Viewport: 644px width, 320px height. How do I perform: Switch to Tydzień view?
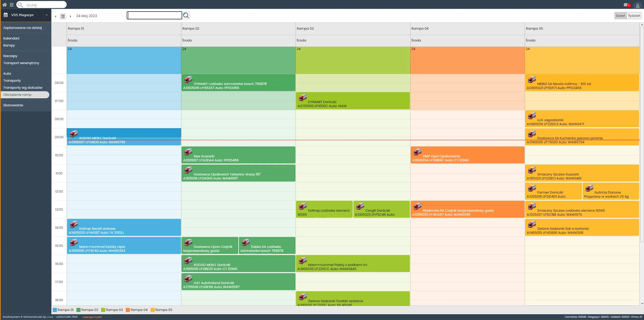tap(634, 16)
